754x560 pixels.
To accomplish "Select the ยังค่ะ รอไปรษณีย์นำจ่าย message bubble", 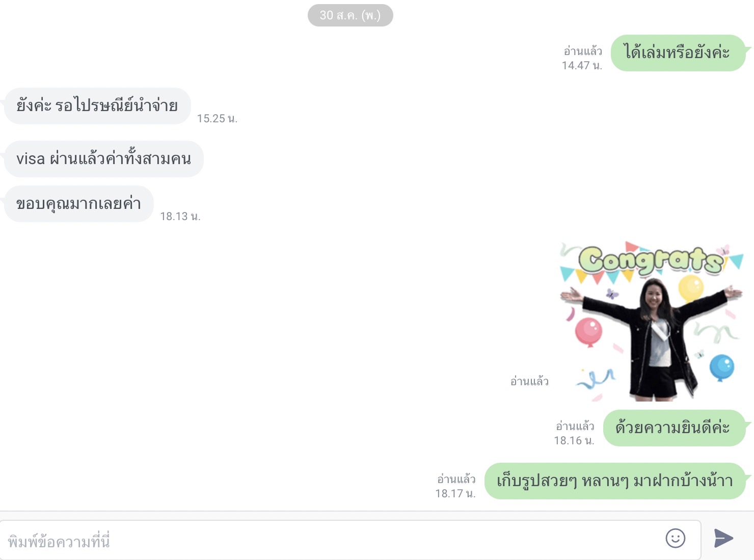I will pos(97,106).
